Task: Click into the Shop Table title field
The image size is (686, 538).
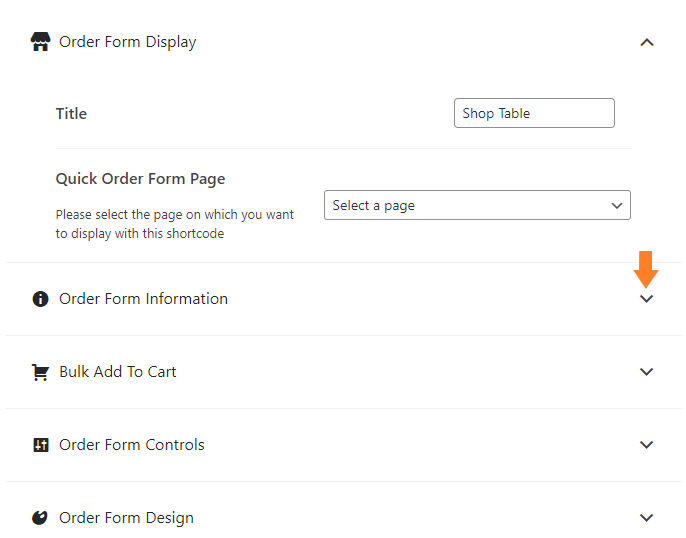Action: pyautogui.click(x=534, y=113)
